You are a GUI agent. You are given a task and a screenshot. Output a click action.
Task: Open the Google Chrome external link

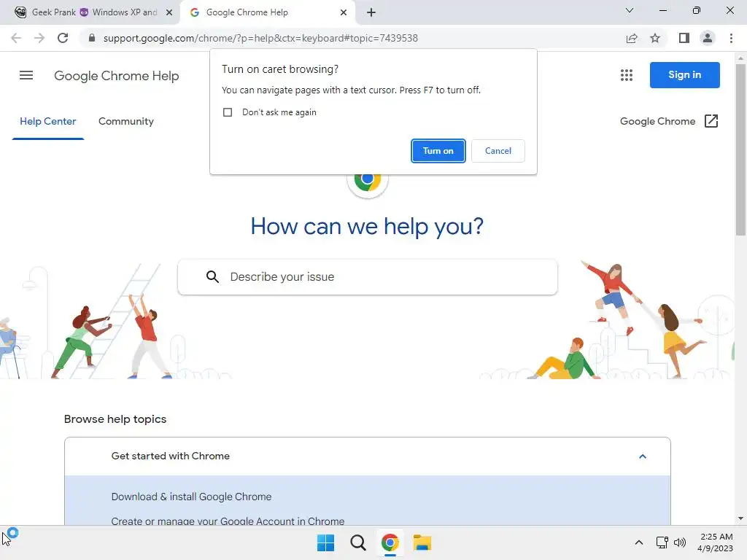(669, 122)
